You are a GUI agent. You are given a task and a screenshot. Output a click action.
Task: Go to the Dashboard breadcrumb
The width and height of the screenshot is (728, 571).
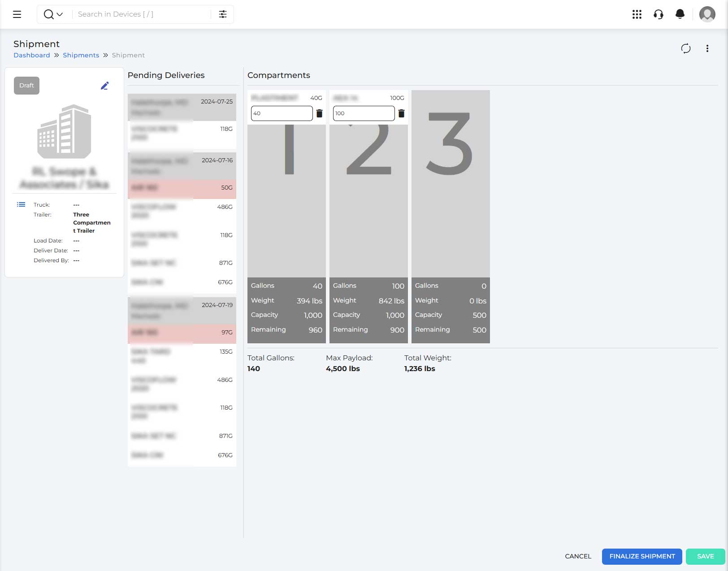click(x=32, y=55)
